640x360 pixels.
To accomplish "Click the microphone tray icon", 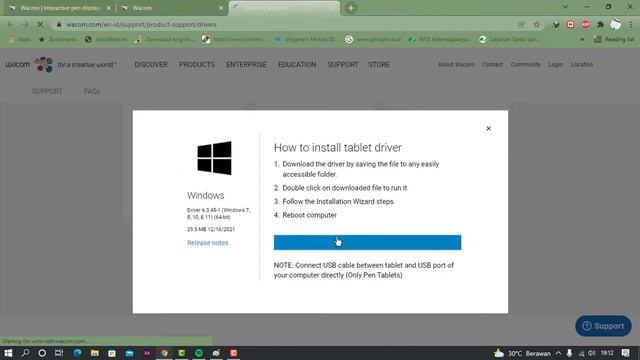I will click(x=569, y=353).
